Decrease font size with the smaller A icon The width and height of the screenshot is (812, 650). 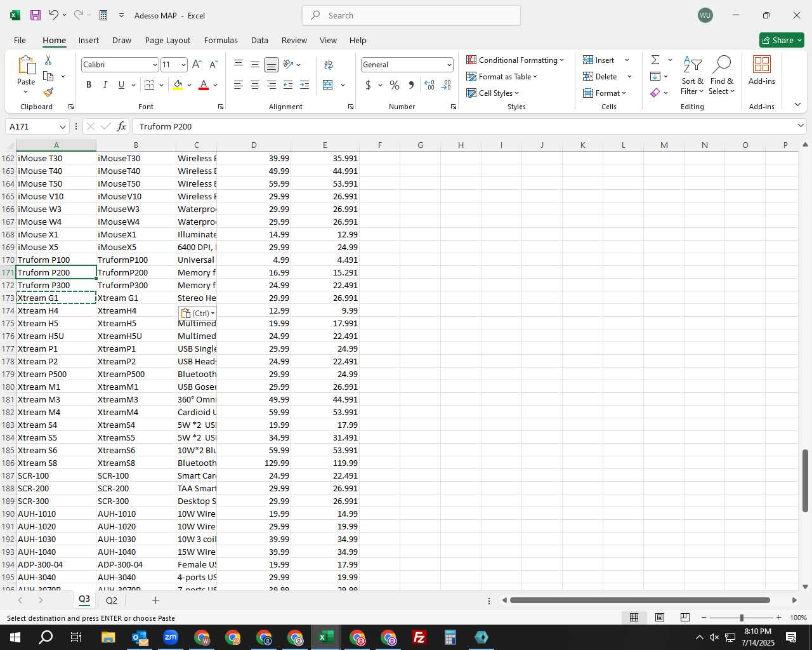[x=213, y=65]
